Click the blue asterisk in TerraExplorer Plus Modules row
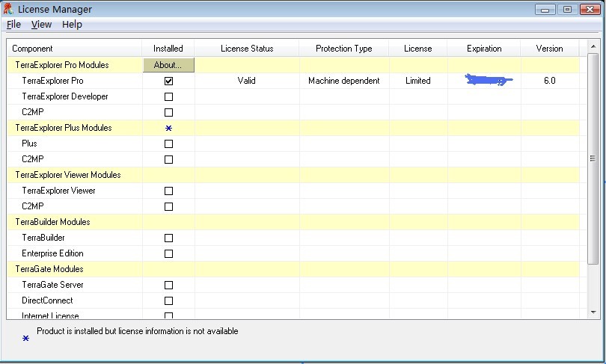The image size is (606, 364). (x=168, y=129)
